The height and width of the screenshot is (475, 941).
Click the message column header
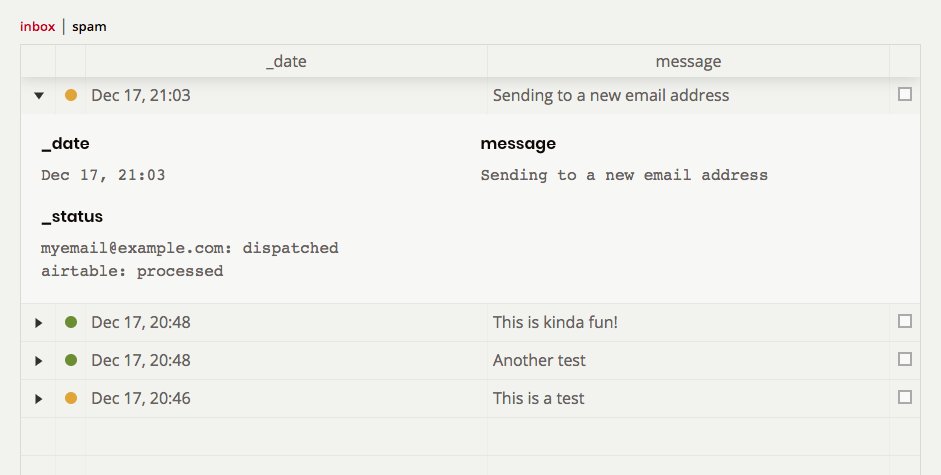tap(688, 62)
